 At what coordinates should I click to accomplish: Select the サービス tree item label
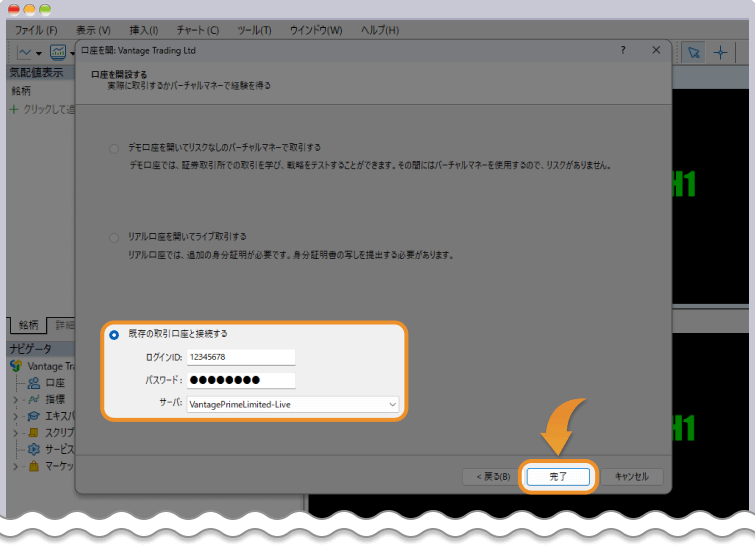coord(60,449)
